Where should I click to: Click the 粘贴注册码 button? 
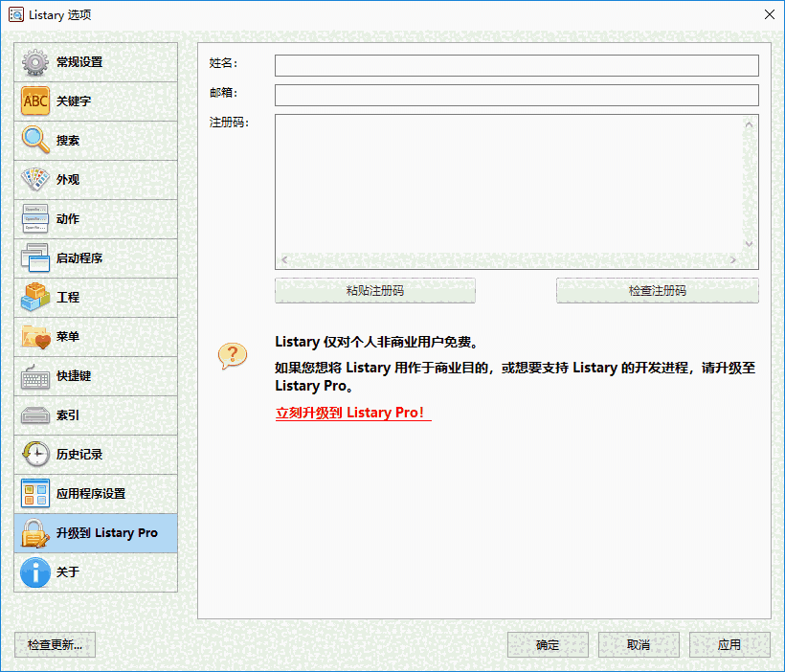tap(374, 291)
